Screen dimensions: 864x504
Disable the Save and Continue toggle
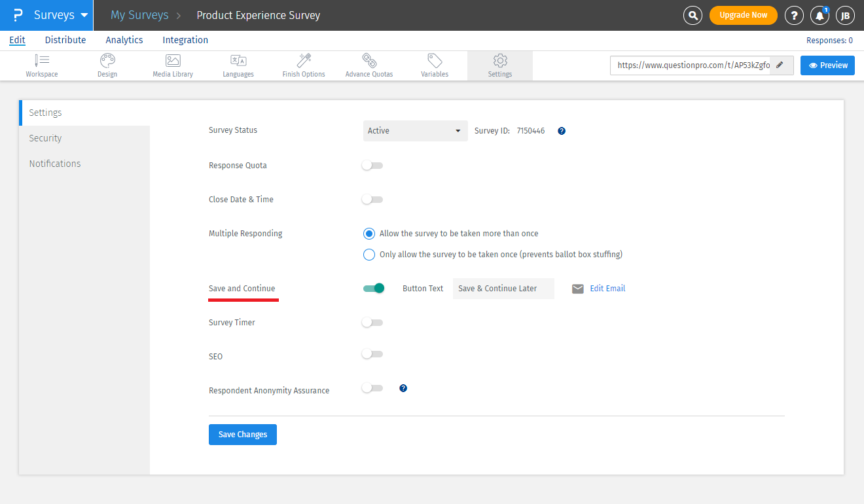(373, 288)
